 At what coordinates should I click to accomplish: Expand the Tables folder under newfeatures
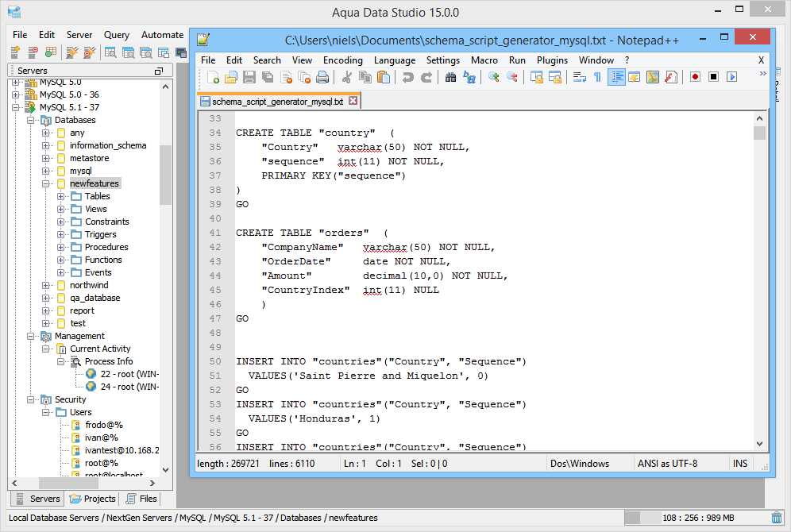click(60, 196)
